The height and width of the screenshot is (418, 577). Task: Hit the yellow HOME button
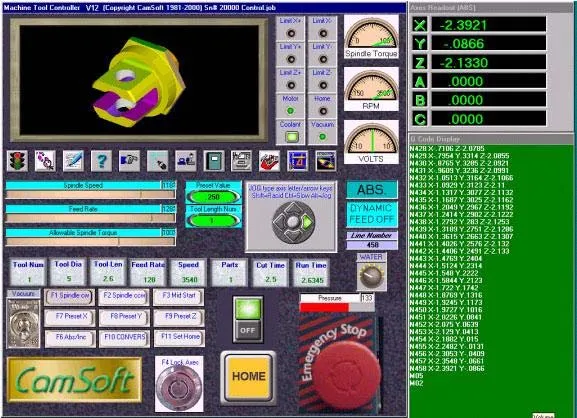point(249,378)
